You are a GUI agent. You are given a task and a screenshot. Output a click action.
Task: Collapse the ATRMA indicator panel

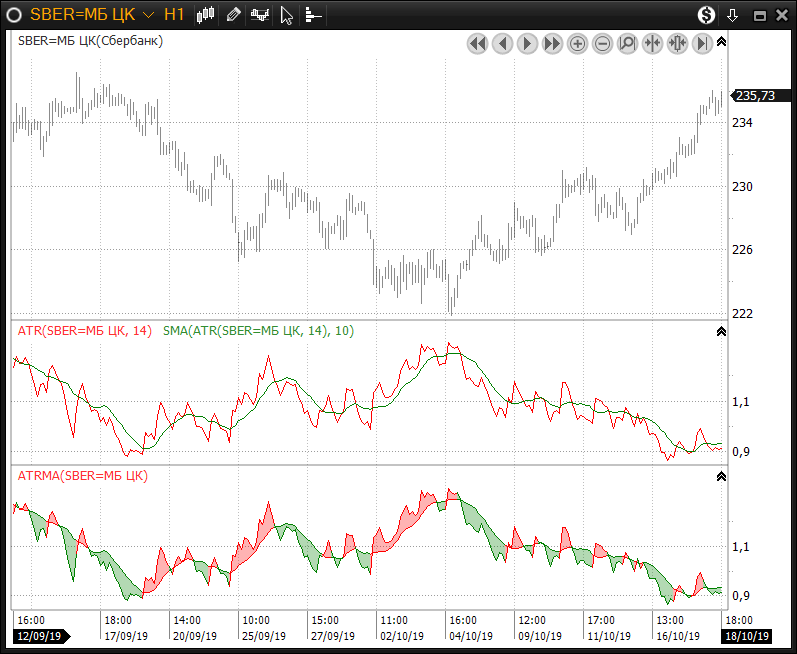[x=721, y=477]
